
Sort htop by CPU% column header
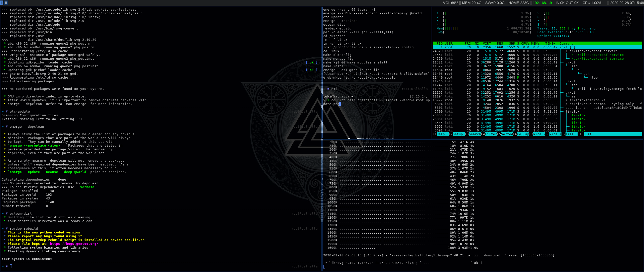coord(525,44)
